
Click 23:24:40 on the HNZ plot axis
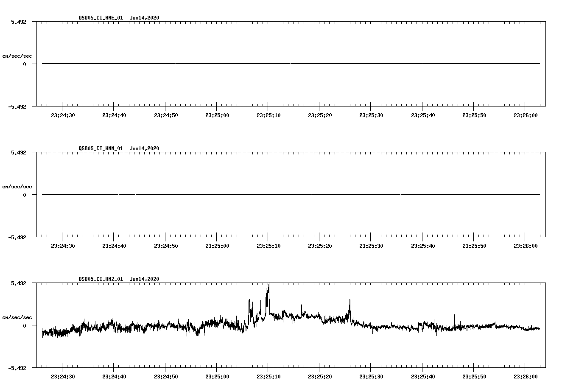pyautogui.click(x=114, y=377)
